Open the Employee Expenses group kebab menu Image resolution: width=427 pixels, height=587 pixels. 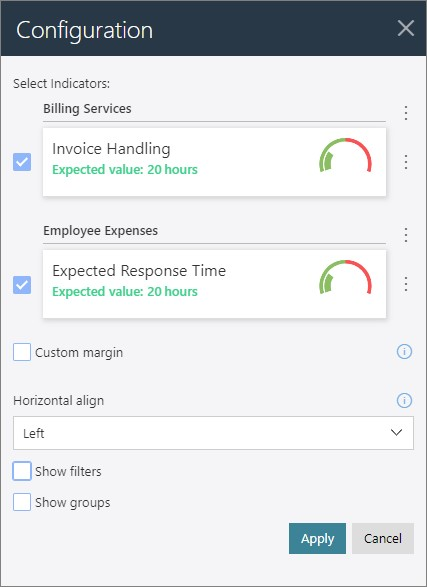pyautogui.click(x=406, y=235)
